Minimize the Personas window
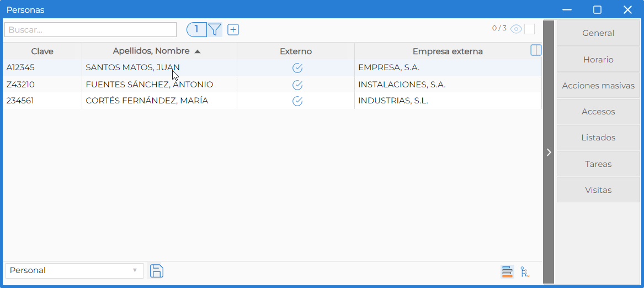This screenshot has width=644, height=288. coord(567,10)
